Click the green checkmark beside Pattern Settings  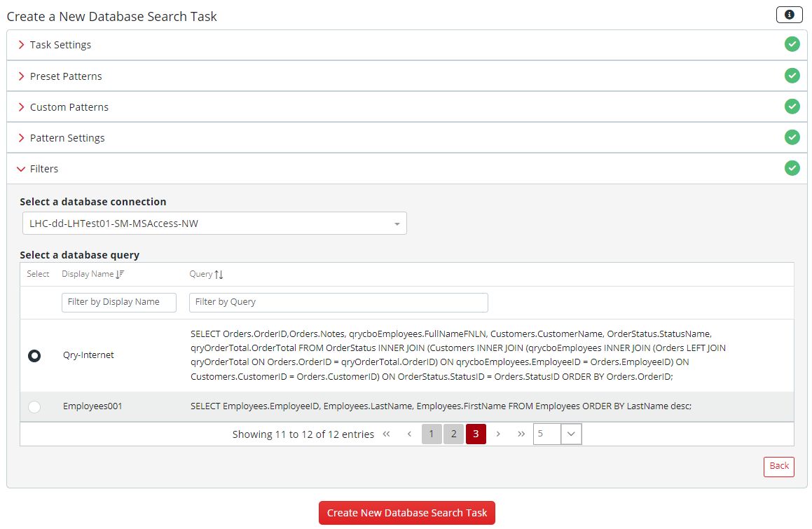point(792,137)
